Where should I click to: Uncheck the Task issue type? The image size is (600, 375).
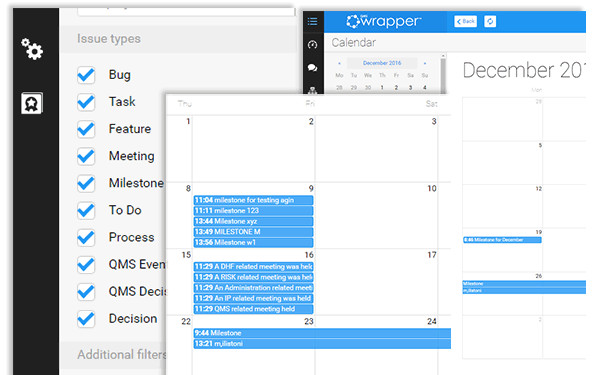coord(86,102)
